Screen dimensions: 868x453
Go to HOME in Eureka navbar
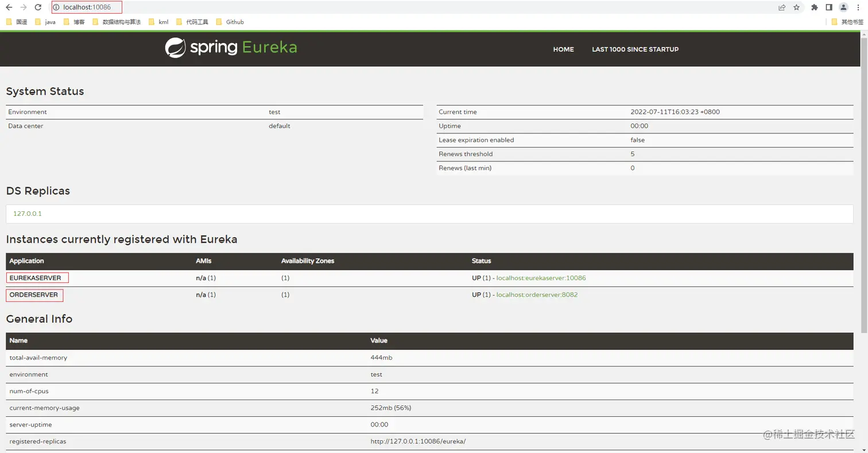pos(563,49)
